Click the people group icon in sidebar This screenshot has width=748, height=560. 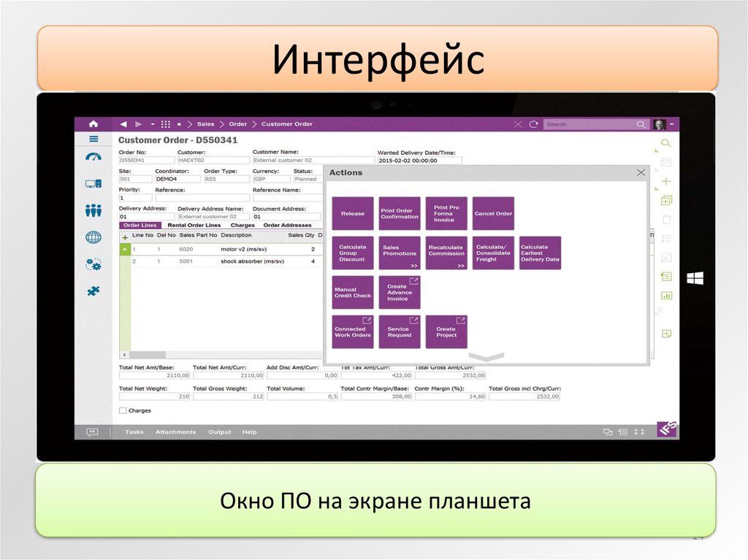tap(93, 211)
